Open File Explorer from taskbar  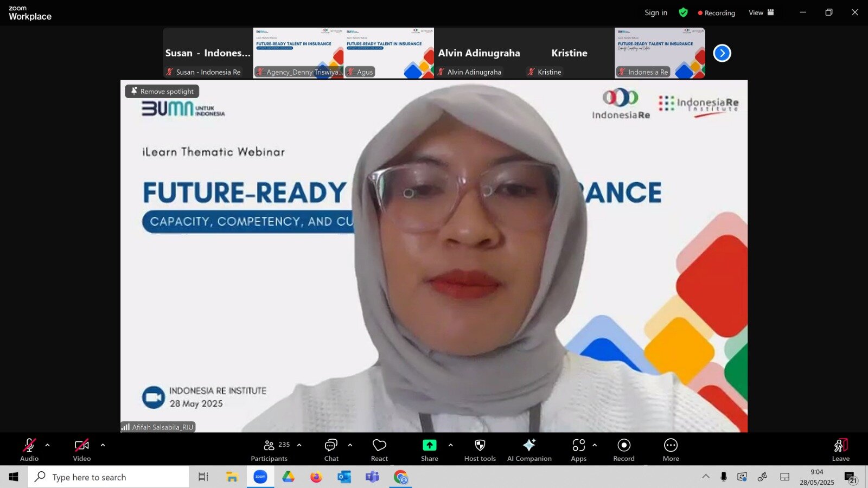pos(232,477)
